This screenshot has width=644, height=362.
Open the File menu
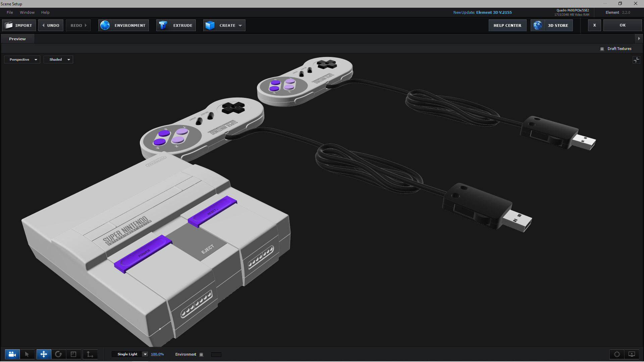[x=9, y=12]
